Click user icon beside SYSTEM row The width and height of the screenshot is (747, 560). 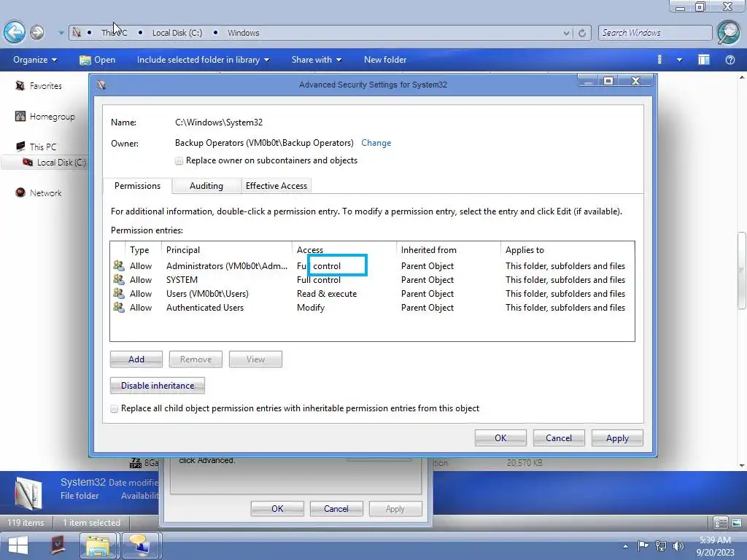coord(119,279)
